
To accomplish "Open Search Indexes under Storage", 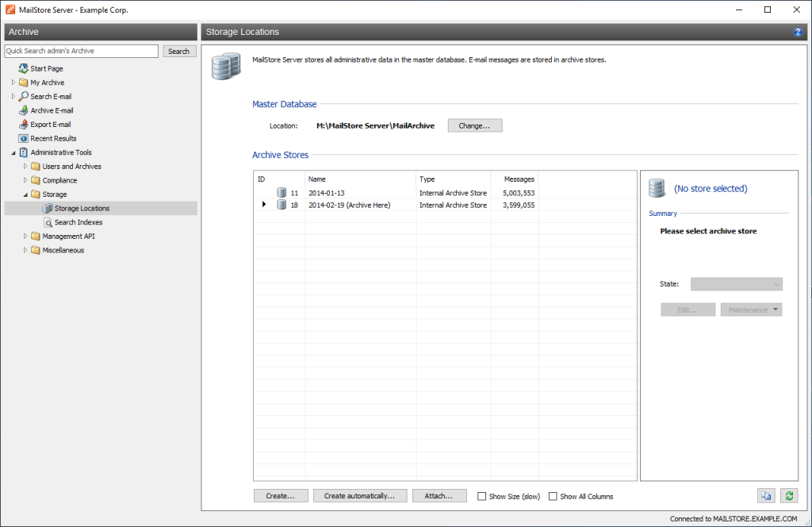I will click(75, 221).
